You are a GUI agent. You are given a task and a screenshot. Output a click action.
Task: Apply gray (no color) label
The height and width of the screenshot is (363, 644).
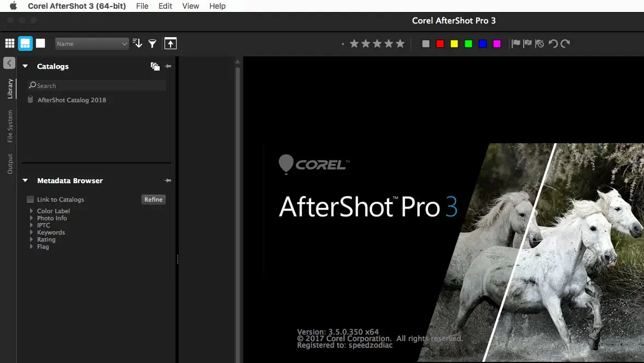pyautogui.click(x=426, y=44)
